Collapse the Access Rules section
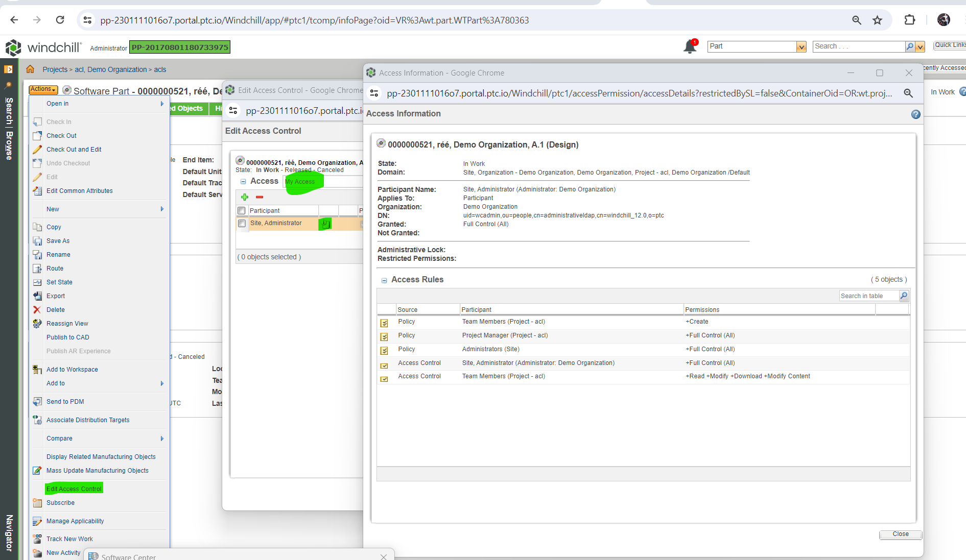 pos(384,280)
